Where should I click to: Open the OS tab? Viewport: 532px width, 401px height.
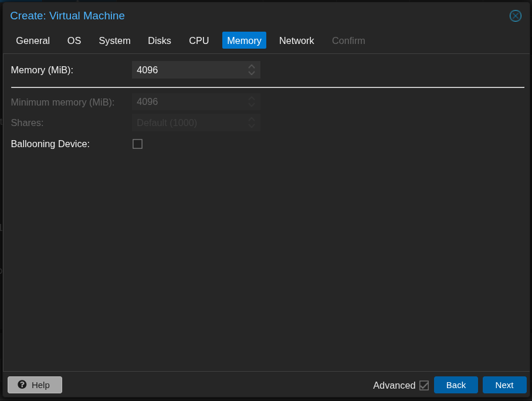[74, 40]
